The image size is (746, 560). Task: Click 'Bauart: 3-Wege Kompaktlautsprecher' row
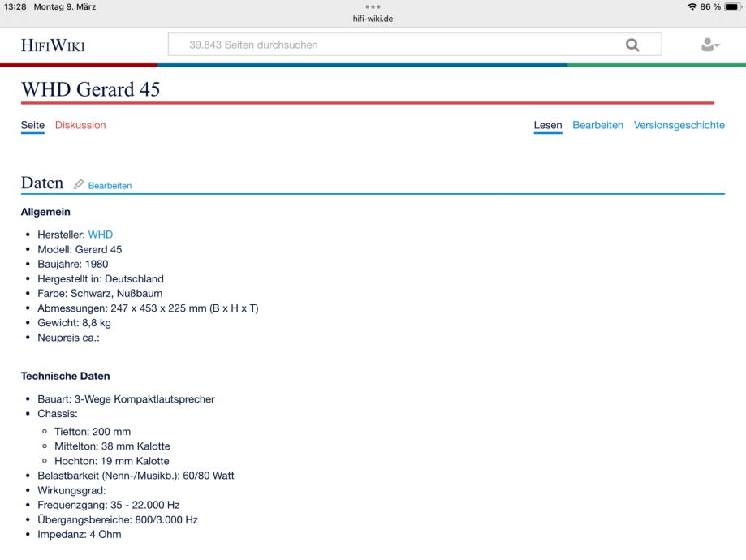pos(126,399)
